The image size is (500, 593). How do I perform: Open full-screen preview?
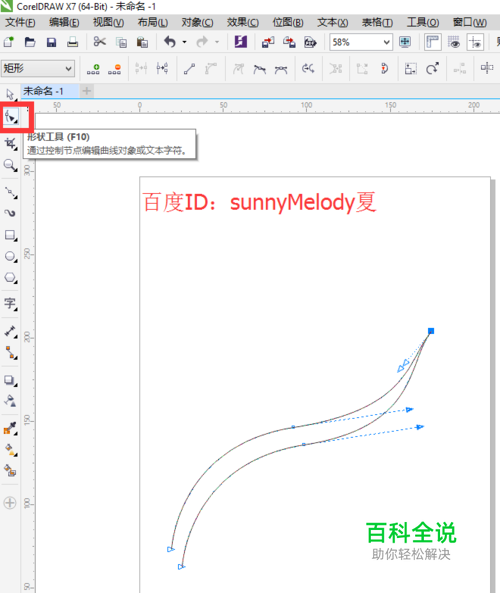click(405, 42)
